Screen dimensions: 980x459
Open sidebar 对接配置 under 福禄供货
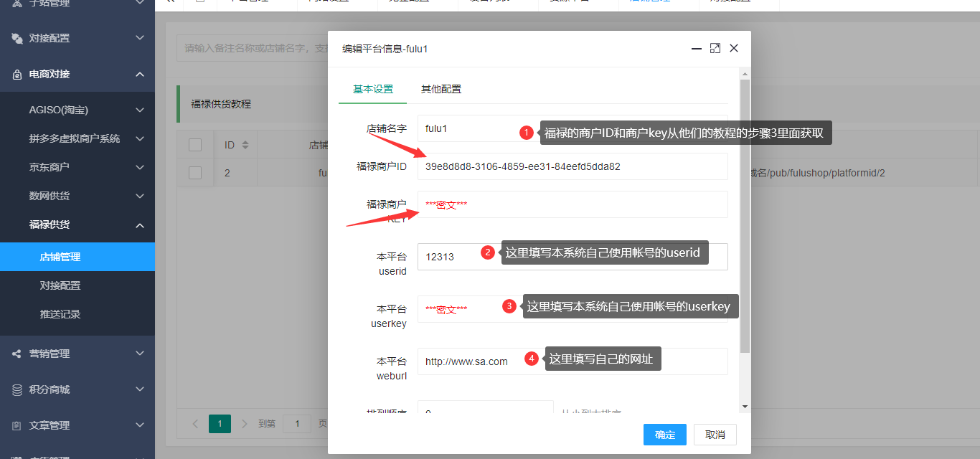pos(77,285)
